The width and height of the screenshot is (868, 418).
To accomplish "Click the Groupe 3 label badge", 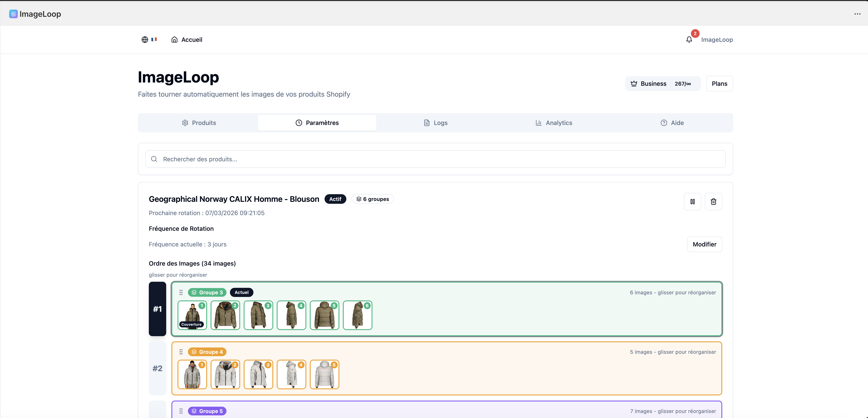I will coord(207,293).
